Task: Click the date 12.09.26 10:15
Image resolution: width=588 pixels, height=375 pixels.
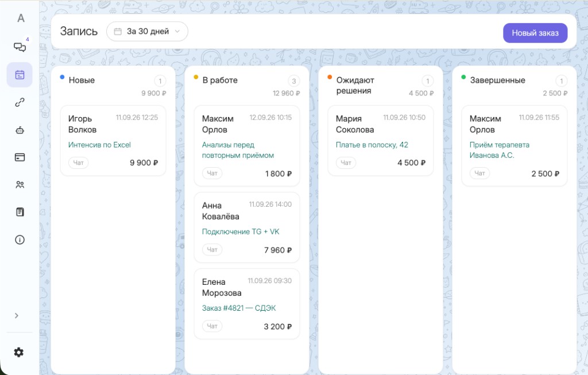Action: coord(270,117)
